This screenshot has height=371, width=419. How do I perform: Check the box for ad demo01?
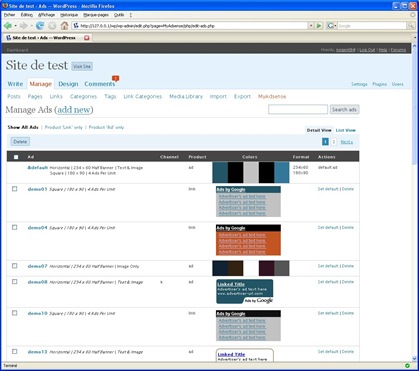[x=15, y=189]
